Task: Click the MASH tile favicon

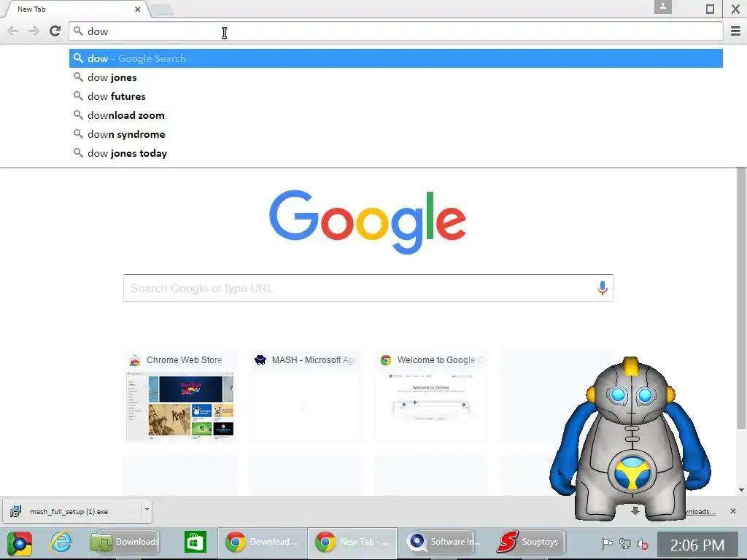Action: 260,360
